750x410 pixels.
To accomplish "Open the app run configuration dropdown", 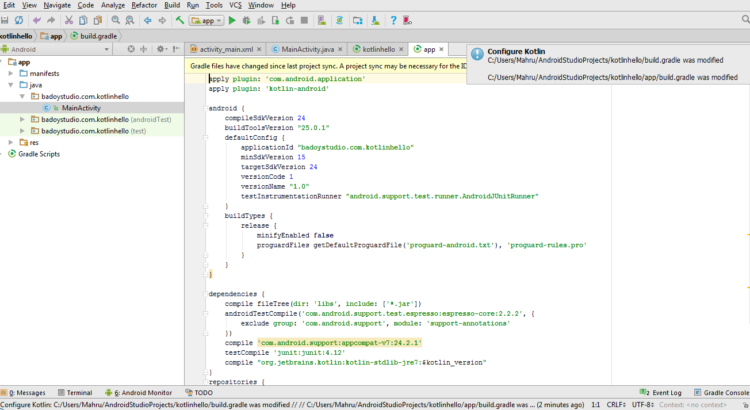I will pyautogui.click(x=207, y=19).
